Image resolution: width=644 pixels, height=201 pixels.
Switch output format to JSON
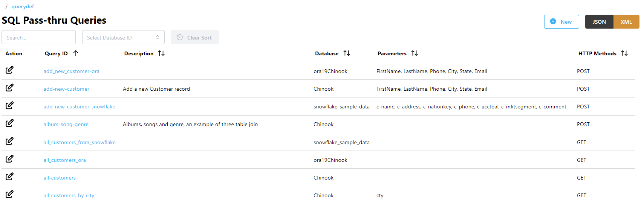pos(599,22)
